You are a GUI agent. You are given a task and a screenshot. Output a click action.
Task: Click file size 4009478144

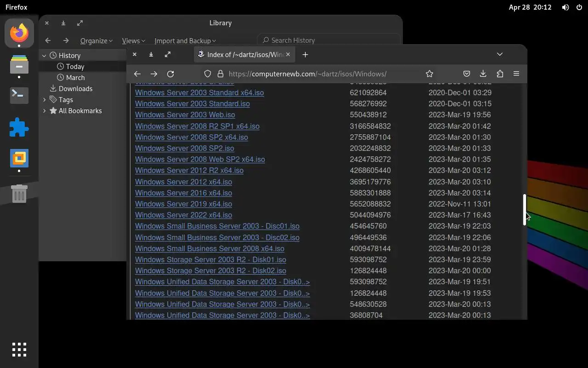tap(370, 248)
